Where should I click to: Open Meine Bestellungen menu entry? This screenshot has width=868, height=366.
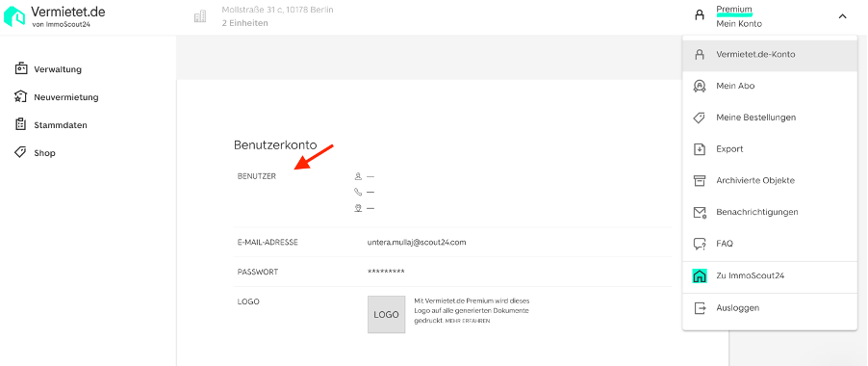click(770, 118)
